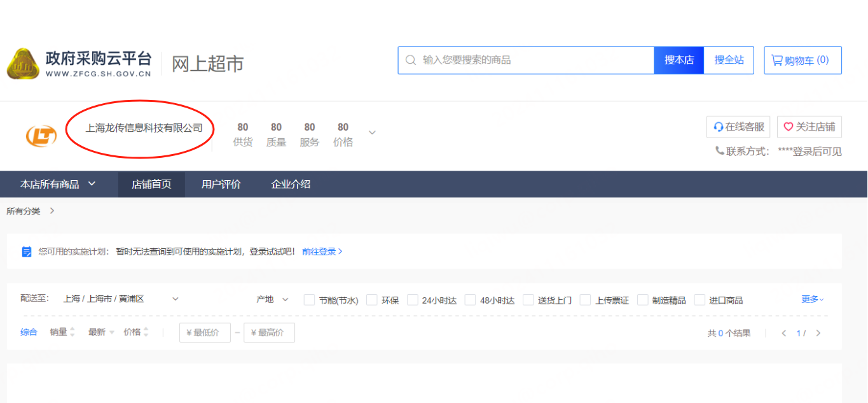Switch to the 用户评价 tab
Image resolution: width=868 pixels, height=403 pixels.
pos(221,185)
